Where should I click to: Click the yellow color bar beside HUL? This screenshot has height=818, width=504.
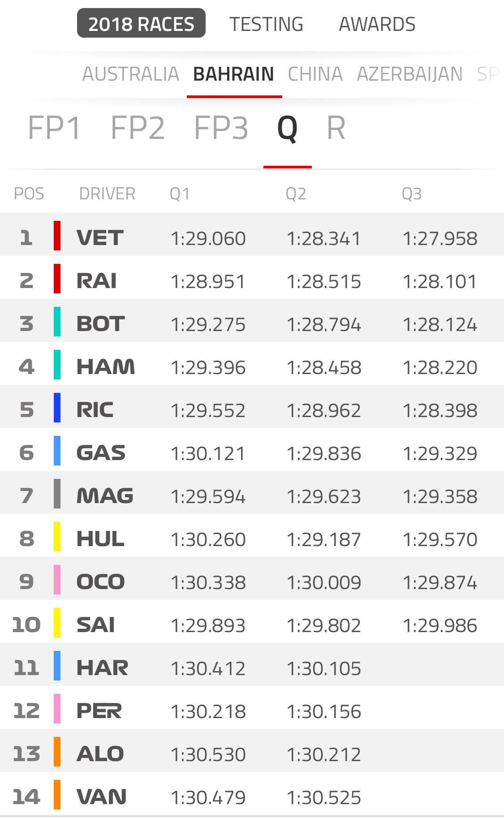point(57,537)
